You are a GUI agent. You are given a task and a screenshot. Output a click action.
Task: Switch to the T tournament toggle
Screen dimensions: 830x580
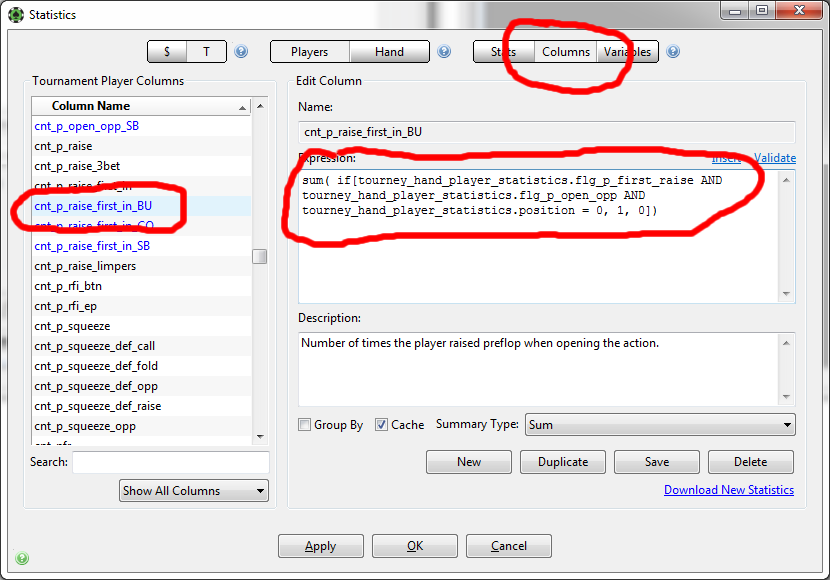click(x=206, y=52)
